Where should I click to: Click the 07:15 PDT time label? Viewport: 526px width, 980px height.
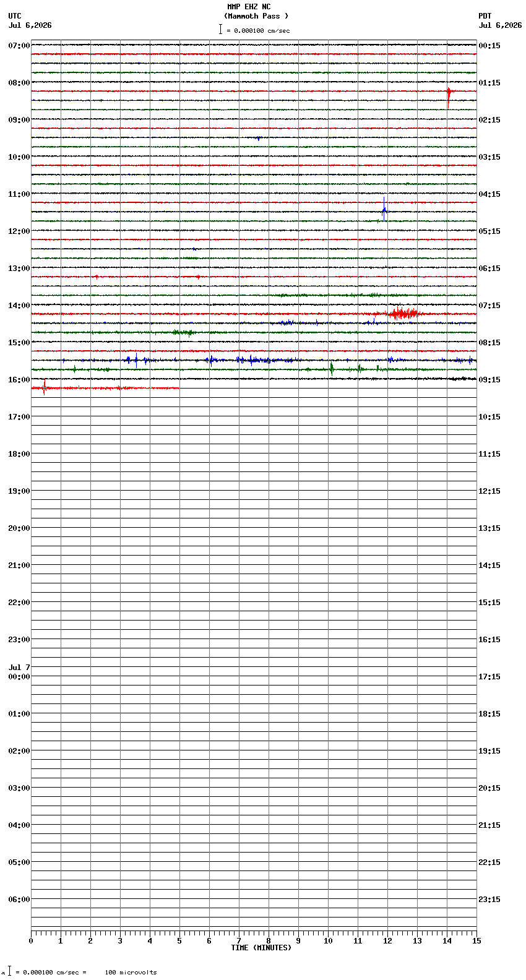pyautogui.click(x=489, y=306)
